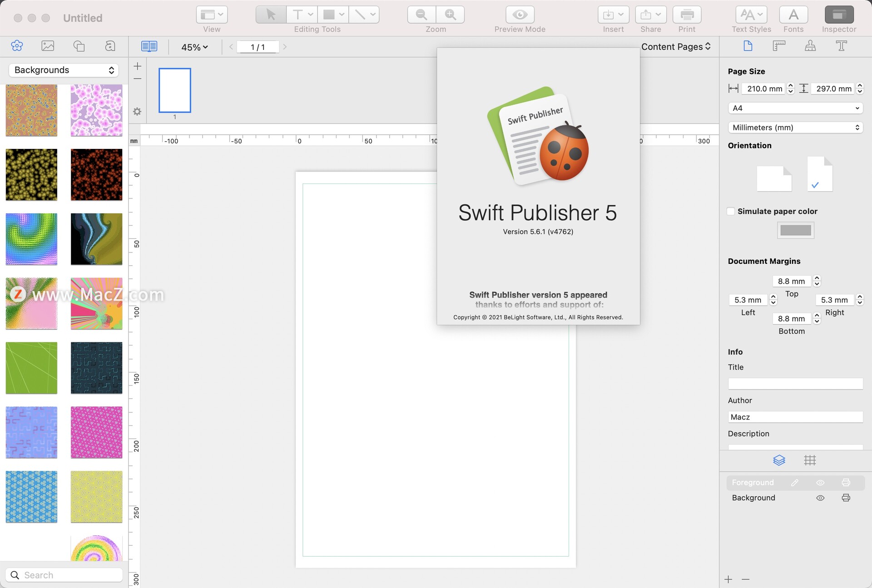Click the zoom out magnifier icon
Screen dimensions: 872x588
421,15
